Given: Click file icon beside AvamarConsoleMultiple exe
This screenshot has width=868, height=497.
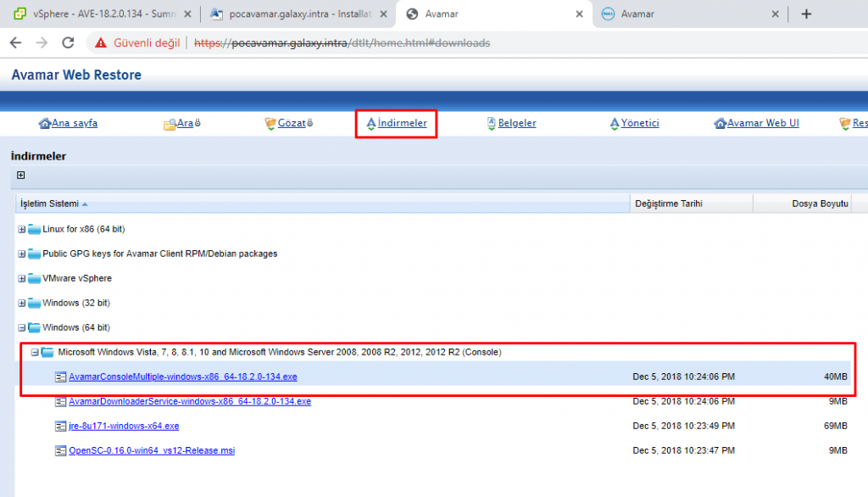Looking at the screenshot, I should (61, 377).
